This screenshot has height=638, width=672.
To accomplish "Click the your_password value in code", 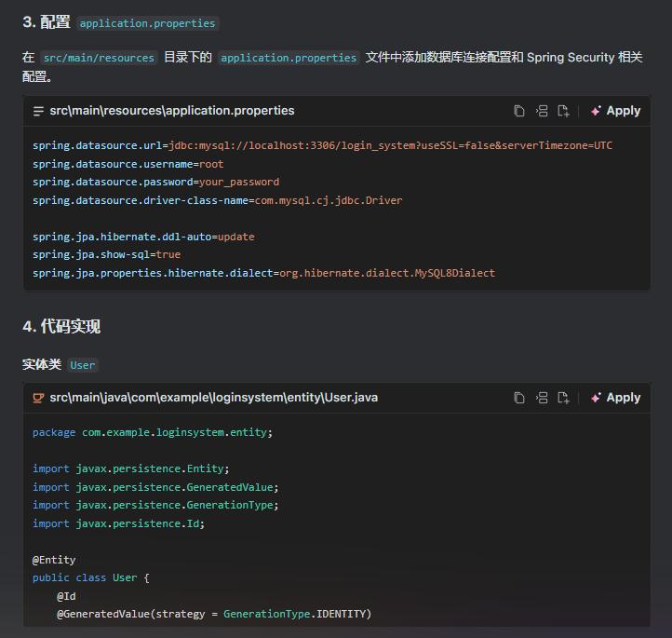I will click(x=238, y=183).
